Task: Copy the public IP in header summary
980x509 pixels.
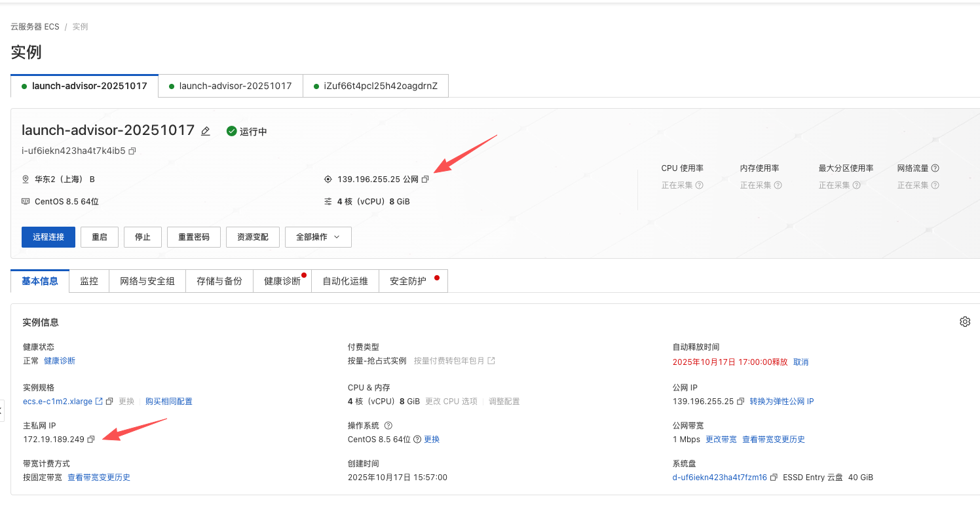Action: point(425,179)
